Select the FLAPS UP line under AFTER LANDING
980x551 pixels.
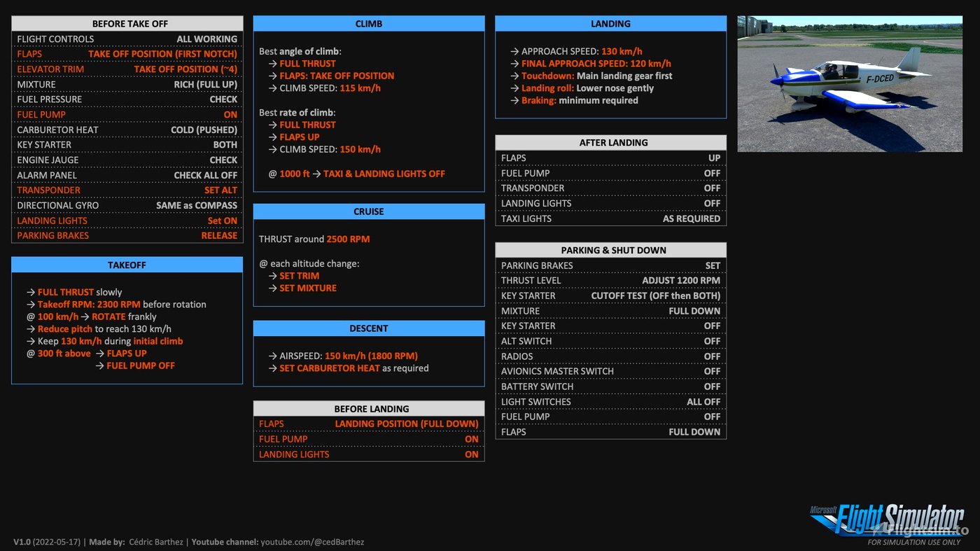coord(610,158)
